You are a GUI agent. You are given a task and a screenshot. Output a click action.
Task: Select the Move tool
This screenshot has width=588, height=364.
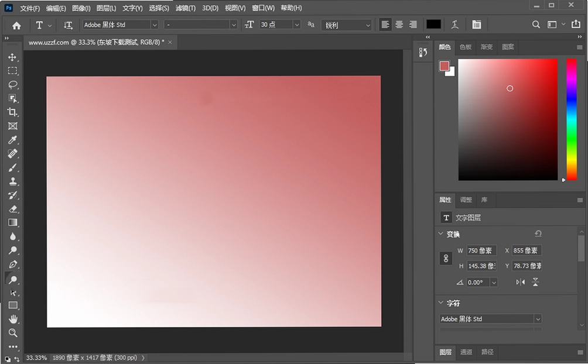click(x=12, y=57)
